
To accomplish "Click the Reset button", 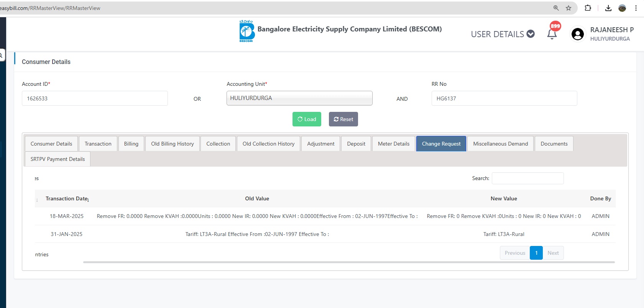I will point(343,119).
